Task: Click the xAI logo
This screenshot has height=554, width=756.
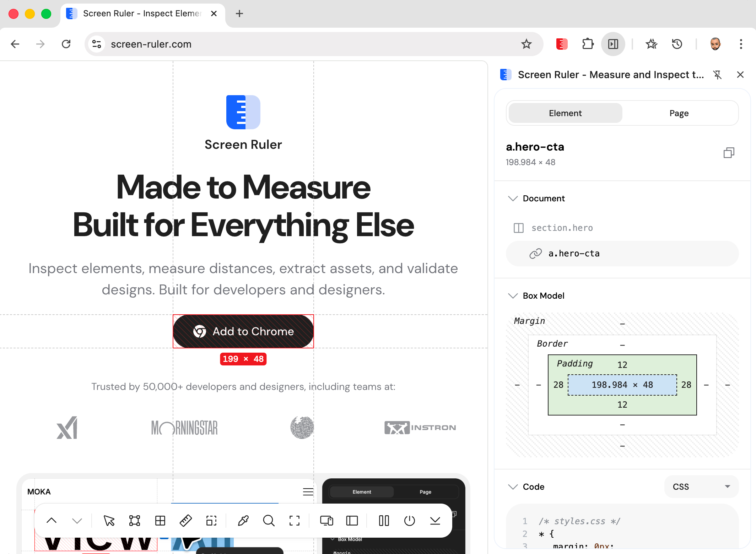Action: (67, 428)
